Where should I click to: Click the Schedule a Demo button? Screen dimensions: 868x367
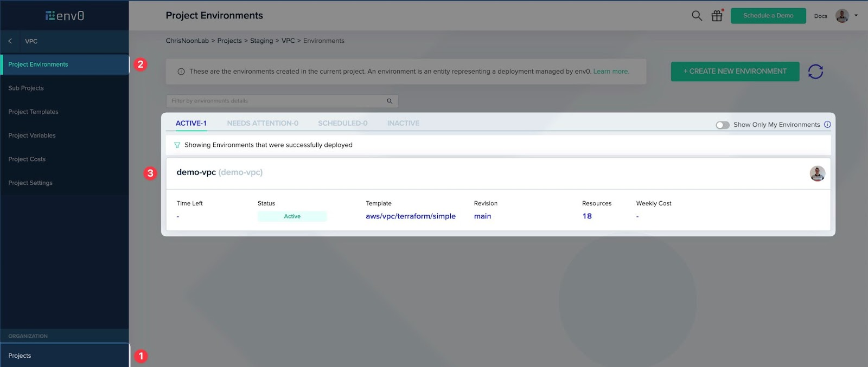(x=768, y=16)
